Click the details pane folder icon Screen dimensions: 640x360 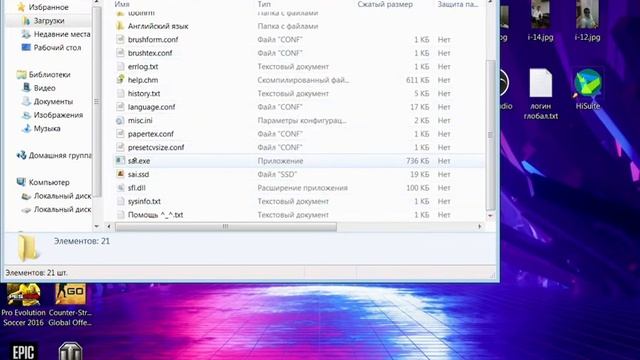[x=28, y=248]
